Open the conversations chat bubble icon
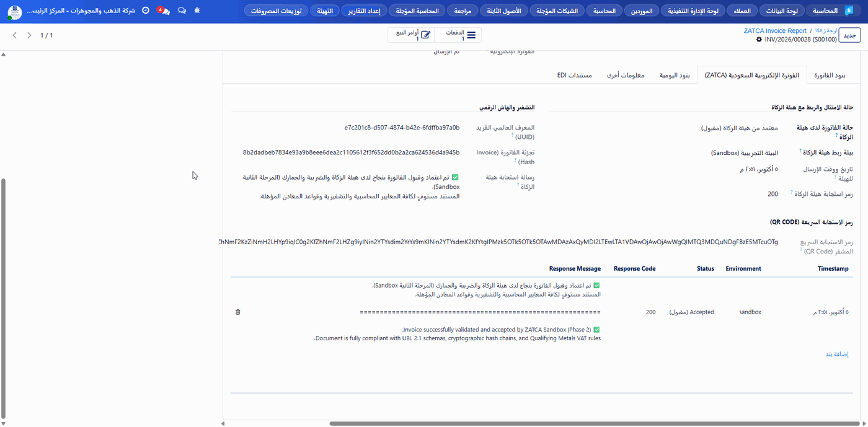 pos(182,11)
